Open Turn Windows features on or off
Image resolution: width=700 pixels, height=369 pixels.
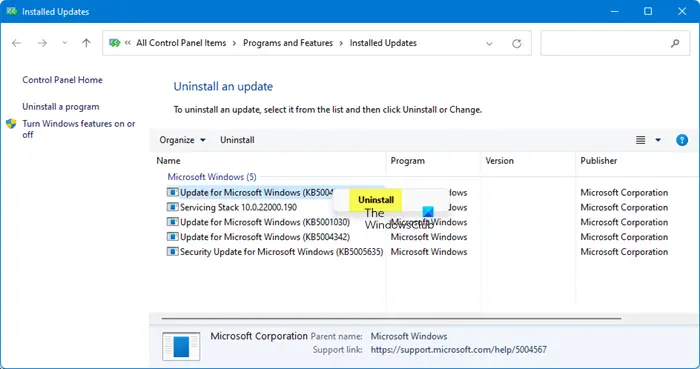point(79,129)
